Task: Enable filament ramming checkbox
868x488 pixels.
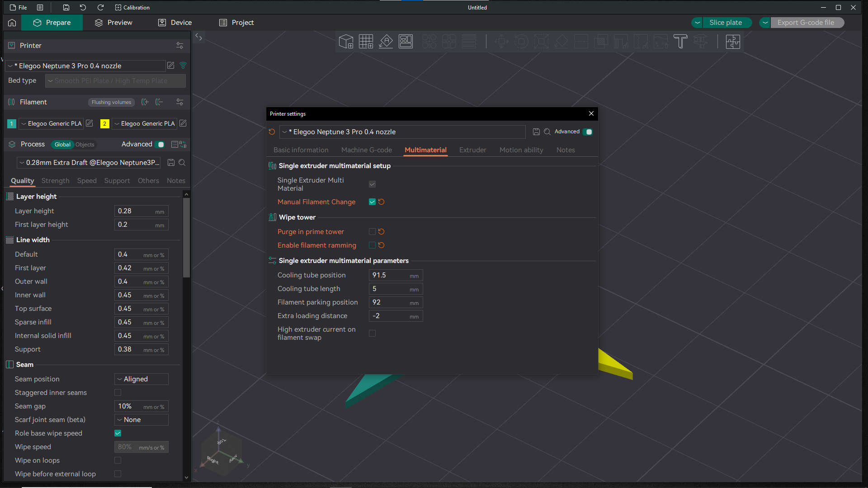Action: coord(372,245)
